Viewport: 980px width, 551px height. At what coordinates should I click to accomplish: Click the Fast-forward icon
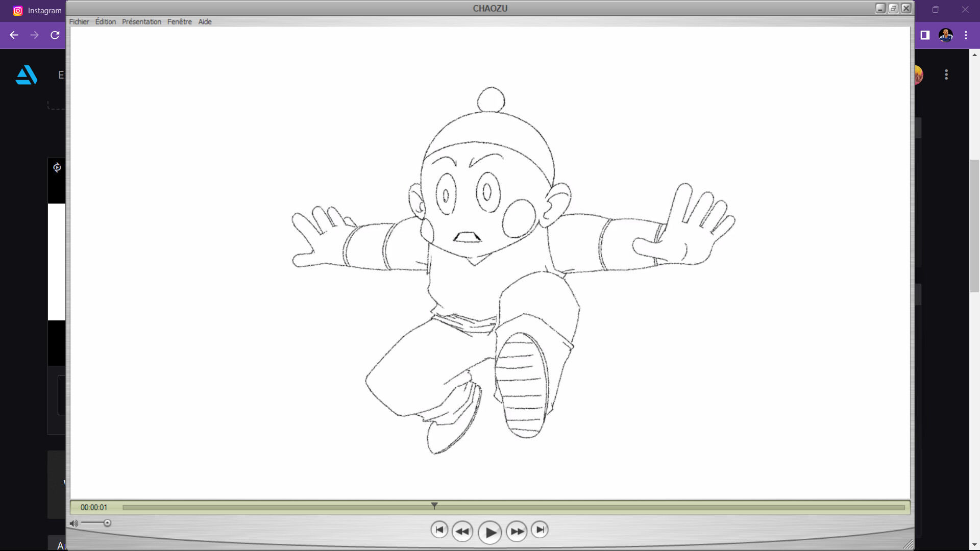click(x=517, y=531)
